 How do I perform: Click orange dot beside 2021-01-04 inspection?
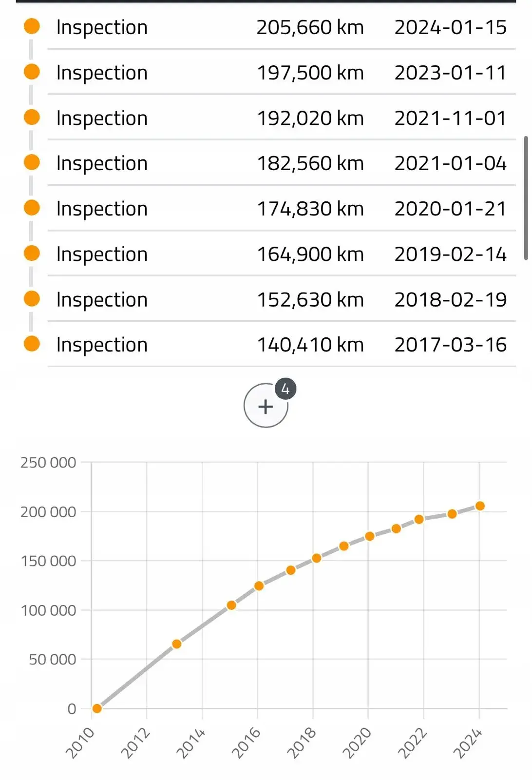pyautogui.click(x=32, y=162)
